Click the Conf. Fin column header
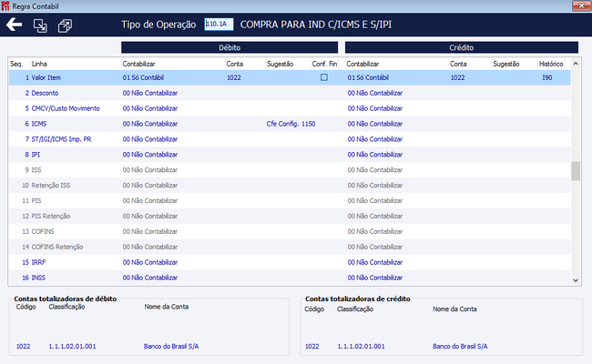This screenshot has width=592, height=364. pos(324,64)
